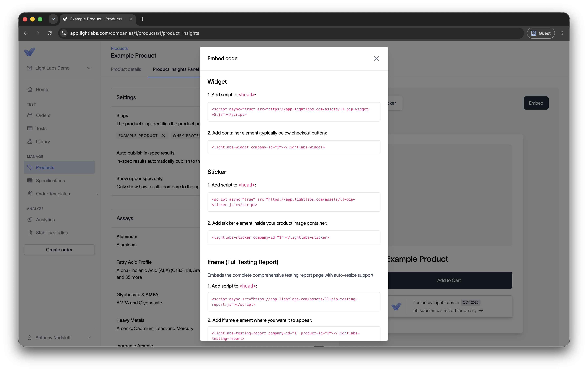Click the Sticker section heading

217,172
